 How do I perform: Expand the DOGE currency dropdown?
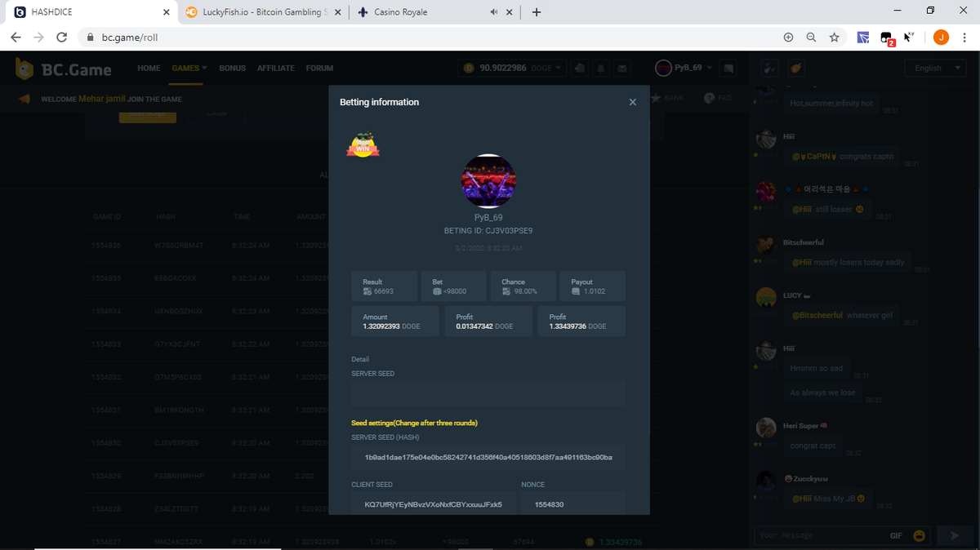pos(559,68)
